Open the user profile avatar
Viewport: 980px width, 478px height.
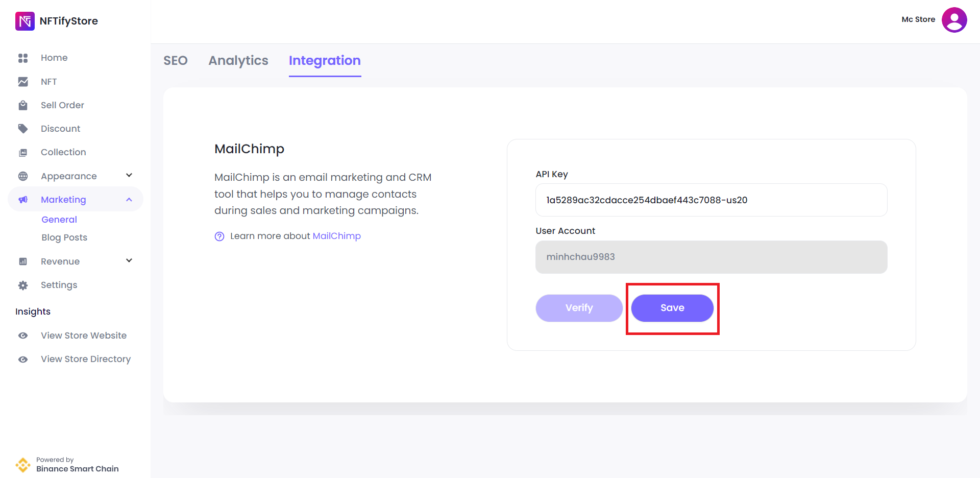pyautogui.click(x=954, y=20)
